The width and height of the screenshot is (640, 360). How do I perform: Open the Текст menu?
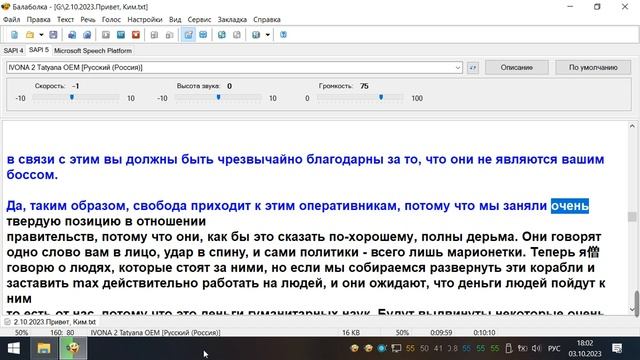click(65, 20)
